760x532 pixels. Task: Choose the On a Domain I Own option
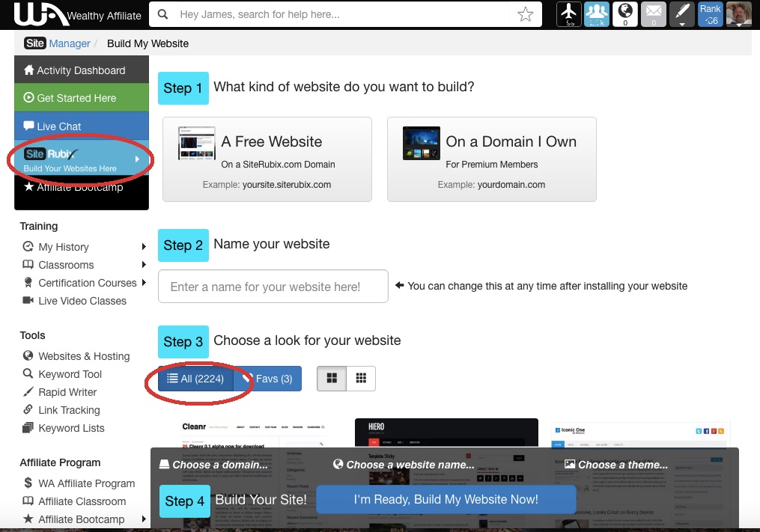tap(491, 159)
